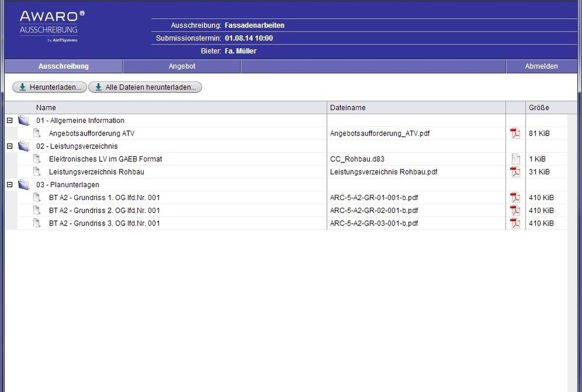This screenshot has height=392, width=582.
Task: Click the folder icon of 01 - Allgemeine Information
Action: click(x=24, y=121)
